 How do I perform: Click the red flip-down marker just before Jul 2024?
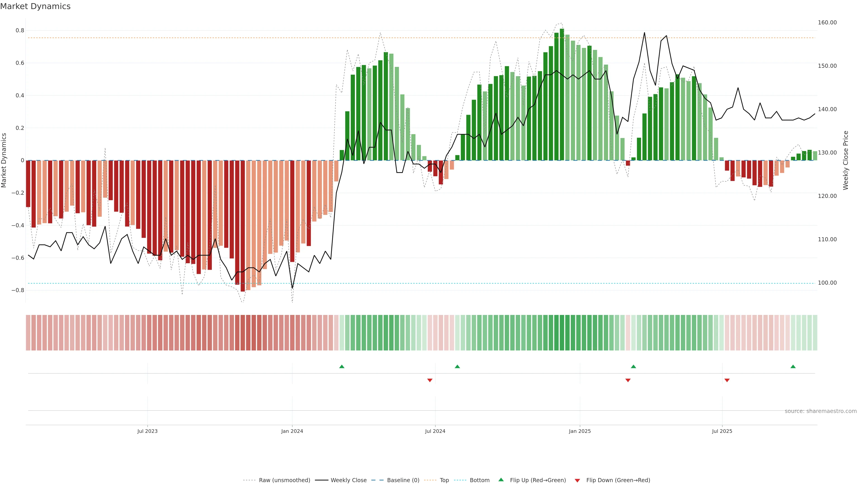[x=430, y=380]
